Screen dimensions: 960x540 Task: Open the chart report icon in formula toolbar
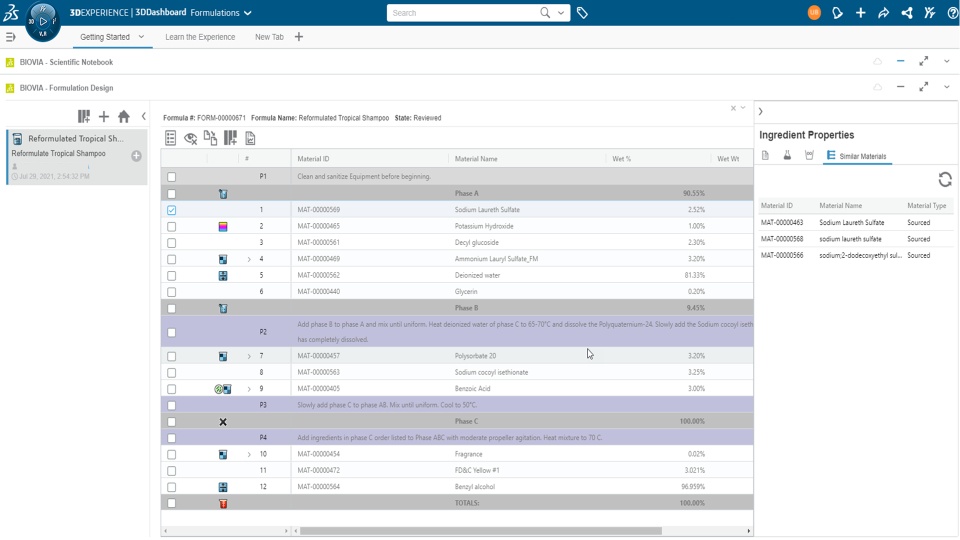coord(250,138)
